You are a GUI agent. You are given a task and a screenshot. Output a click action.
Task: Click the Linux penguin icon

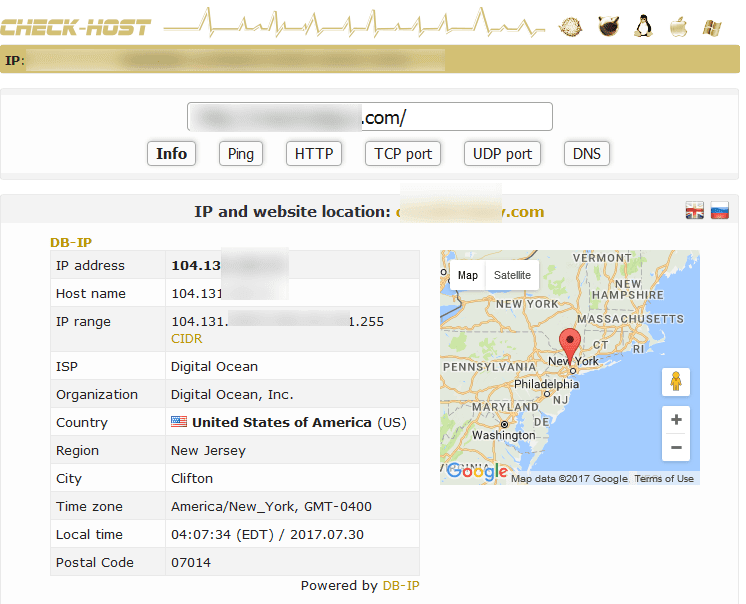coord(643,27)
